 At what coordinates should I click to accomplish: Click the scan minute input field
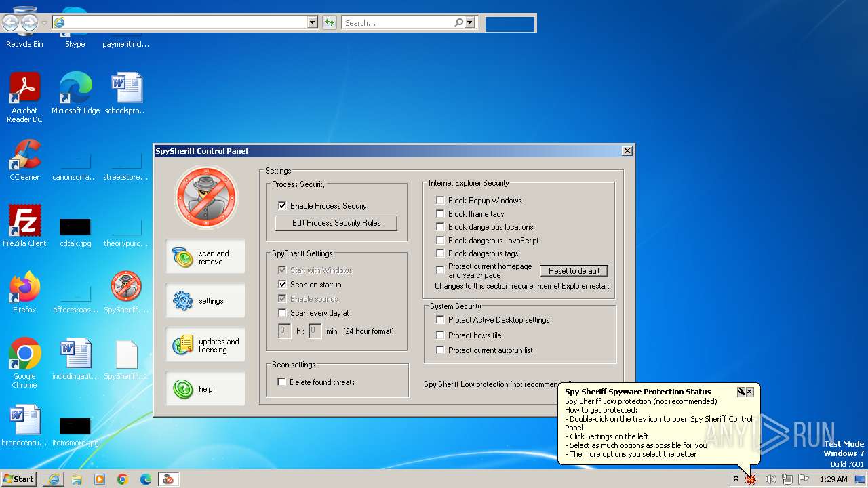point(315,331)
